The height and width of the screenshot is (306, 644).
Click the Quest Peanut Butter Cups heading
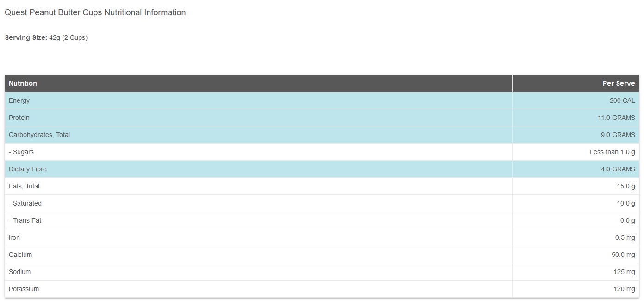(x=95, y=12)
